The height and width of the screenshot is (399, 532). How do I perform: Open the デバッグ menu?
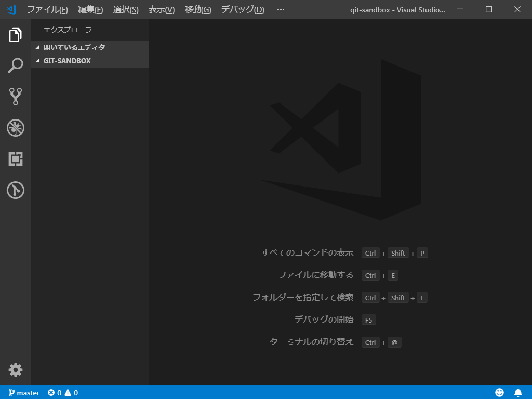point(242,9)
